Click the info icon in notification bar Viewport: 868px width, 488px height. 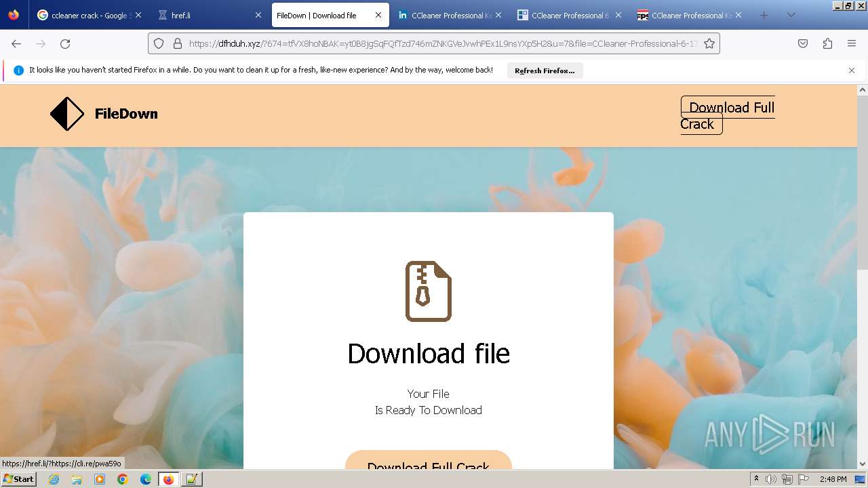[18, 70]
